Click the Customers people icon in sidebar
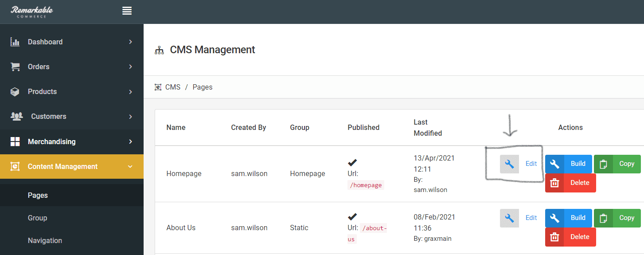Image resolution: width=644 pixels, height=255 pixels. [x=16, y=117]
